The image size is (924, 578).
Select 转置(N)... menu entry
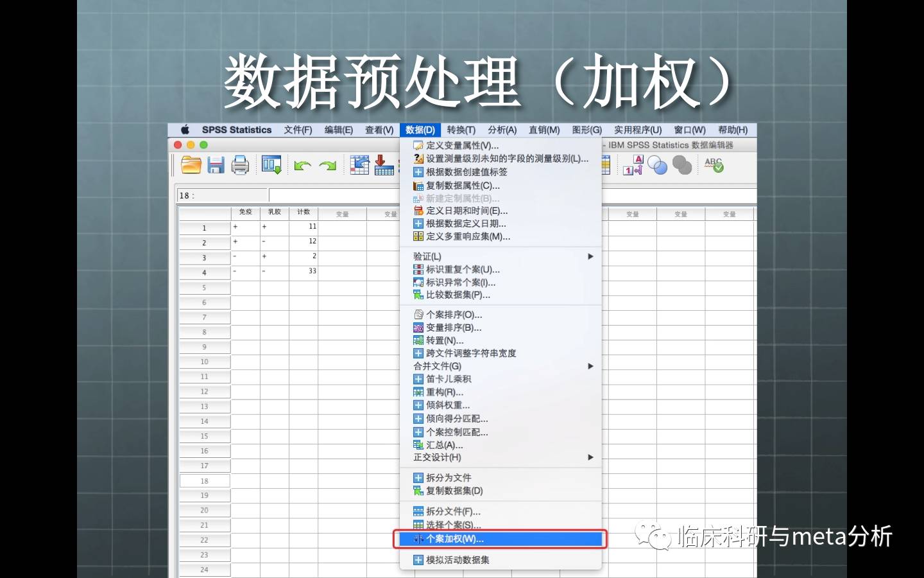point(501,340)
